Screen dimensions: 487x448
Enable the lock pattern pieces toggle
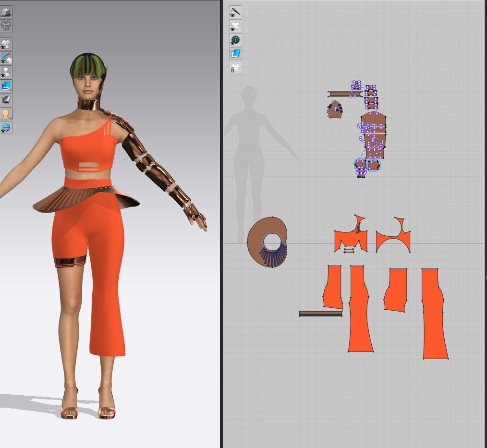(235, 68)
